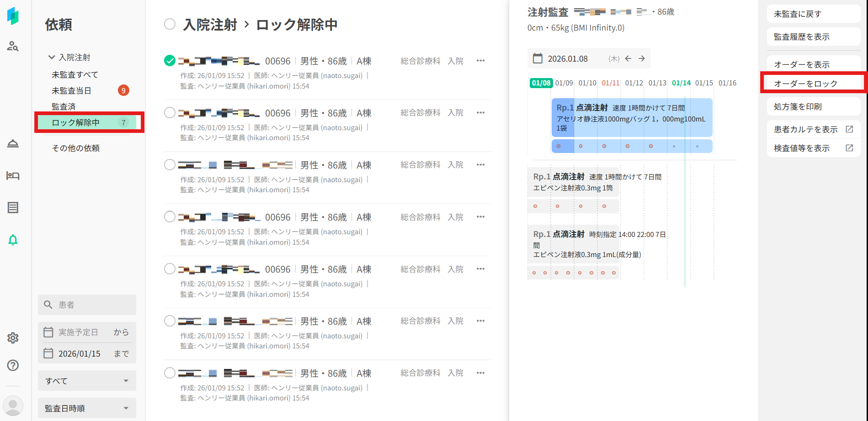This screenshot has width=868, height=421.
Task: Deselect the green-checked first request
Action: tap(170, 61)
